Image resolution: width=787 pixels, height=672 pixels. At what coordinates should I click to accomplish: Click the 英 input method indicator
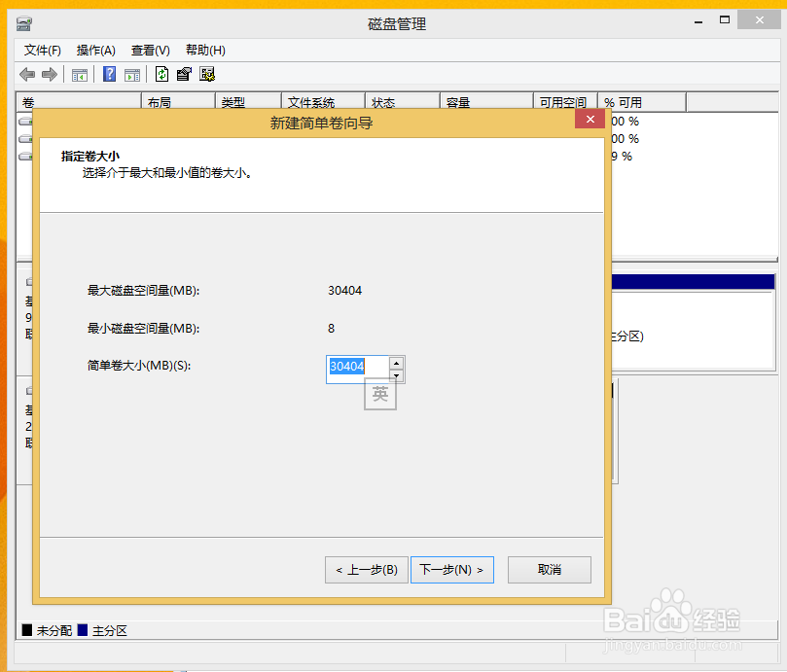pos(379,394)
